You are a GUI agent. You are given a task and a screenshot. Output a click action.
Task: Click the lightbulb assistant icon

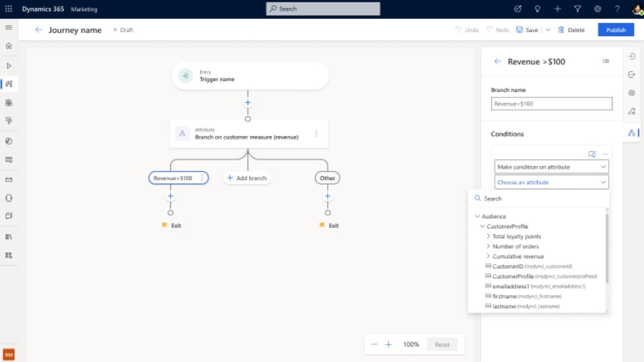[537, 9]
